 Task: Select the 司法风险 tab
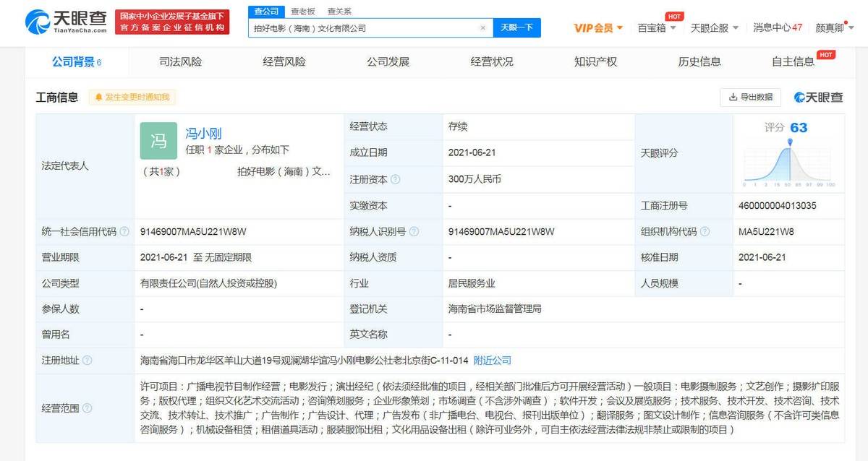point(180,61)
